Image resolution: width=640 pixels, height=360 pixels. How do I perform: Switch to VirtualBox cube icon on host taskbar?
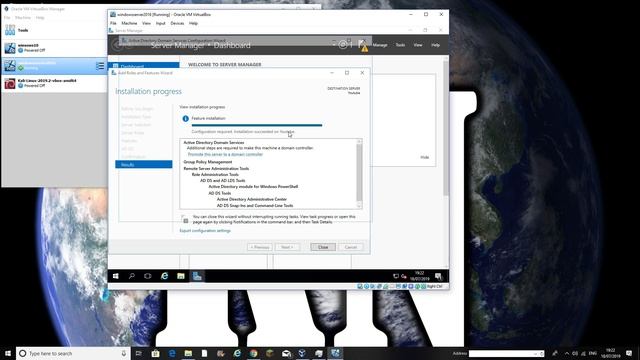coord(302,353)
